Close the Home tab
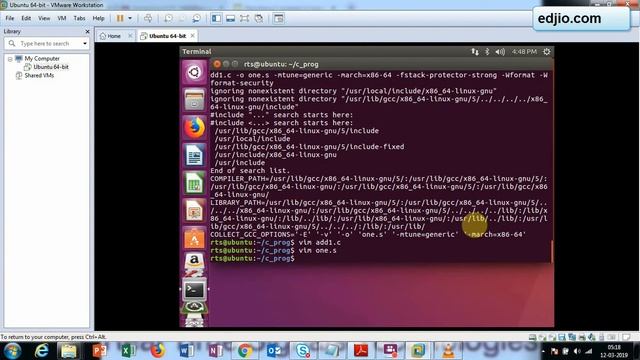640x360 pixels. tap(130, 36)
